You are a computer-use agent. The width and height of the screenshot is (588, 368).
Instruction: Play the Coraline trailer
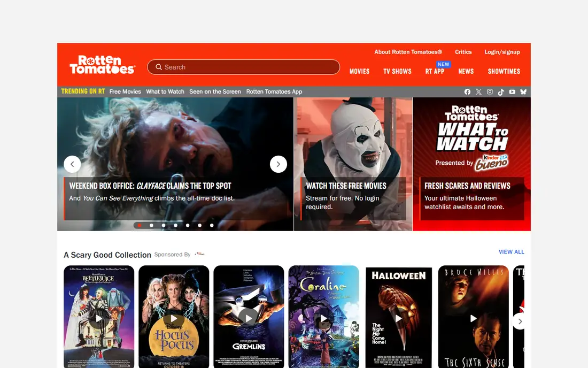tap(323, 318)
